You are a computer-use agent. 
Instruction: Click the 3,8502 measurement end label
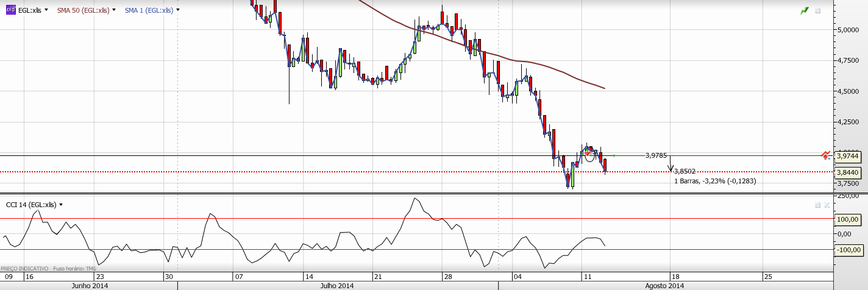pyautogui.click(x=685, y=172)
